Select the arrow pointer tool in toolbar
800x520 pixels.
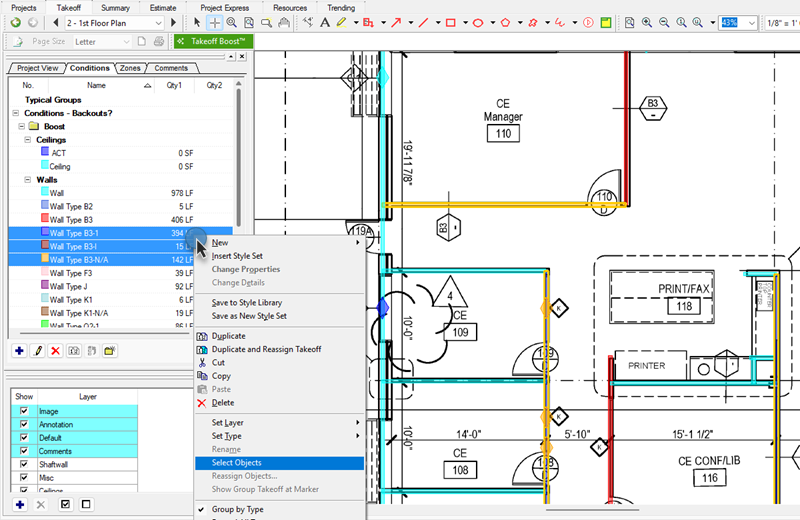coord(198,22)
